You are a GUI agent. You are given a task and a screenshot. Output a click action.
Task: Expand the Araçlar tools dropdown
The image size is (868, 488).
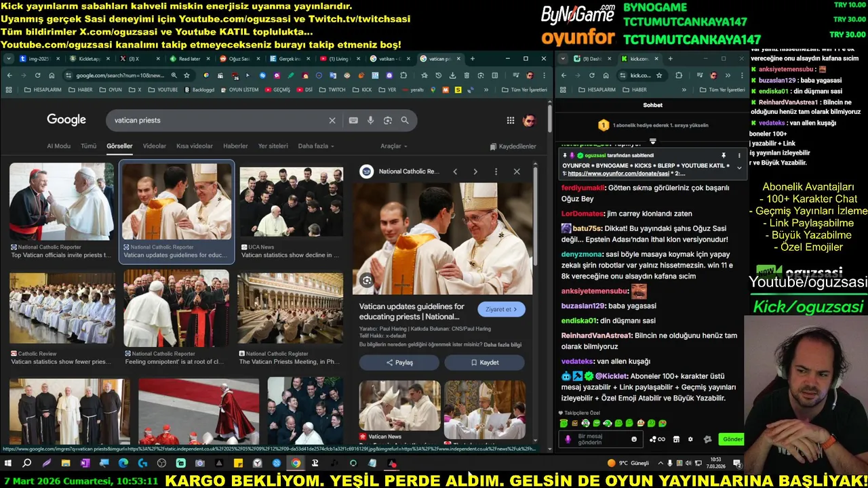pos(394,146)
